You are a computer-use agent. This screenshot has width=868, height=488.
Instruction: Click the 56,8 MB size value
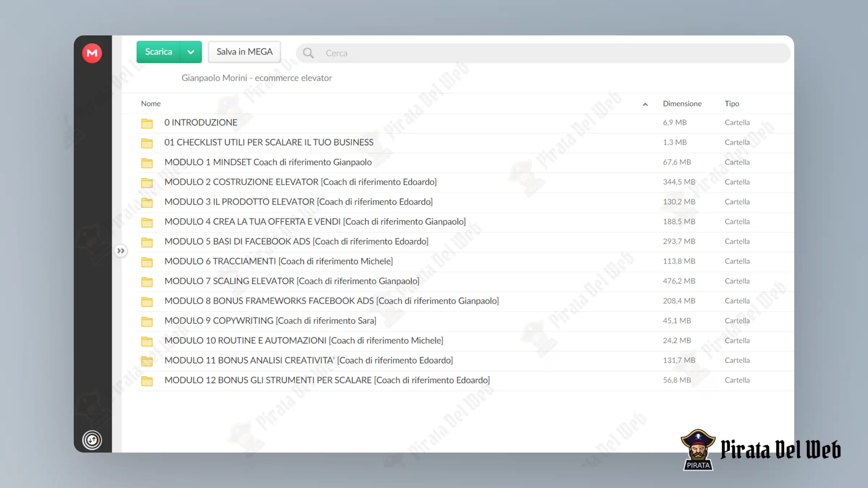[x=677, y=380]
